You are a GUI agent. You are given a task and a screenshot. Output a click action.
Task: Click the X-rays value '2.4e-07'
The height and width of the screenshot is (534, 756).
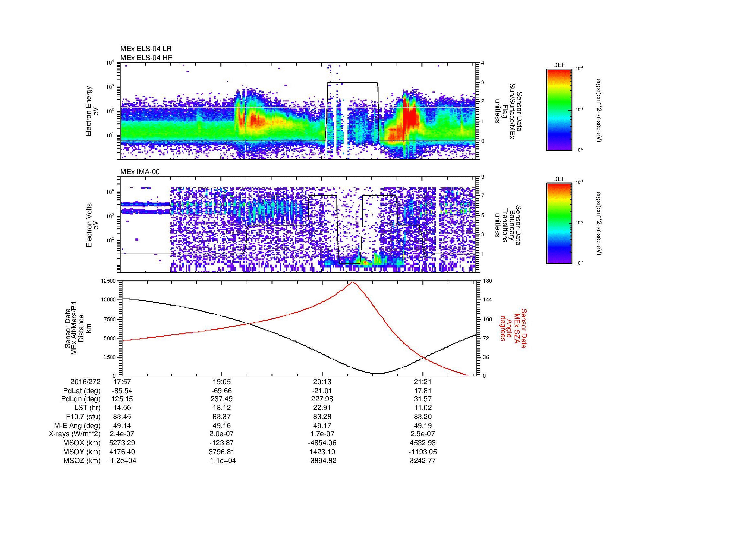point(122,434)
